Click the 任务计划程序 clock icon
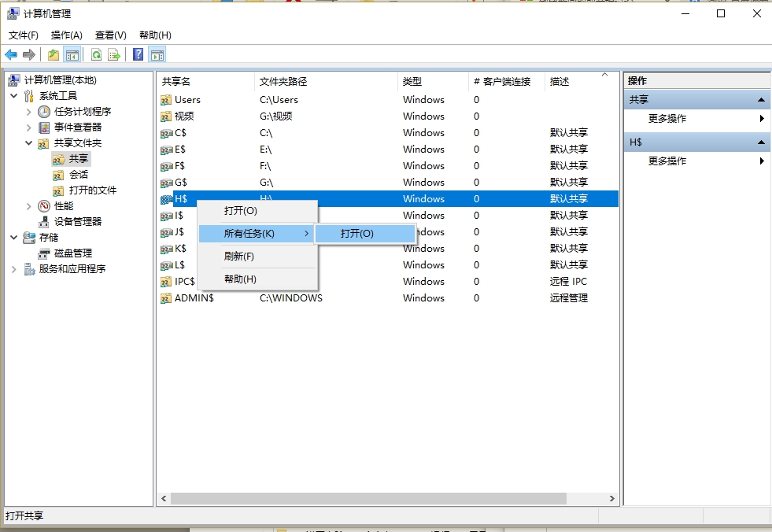 44,111
